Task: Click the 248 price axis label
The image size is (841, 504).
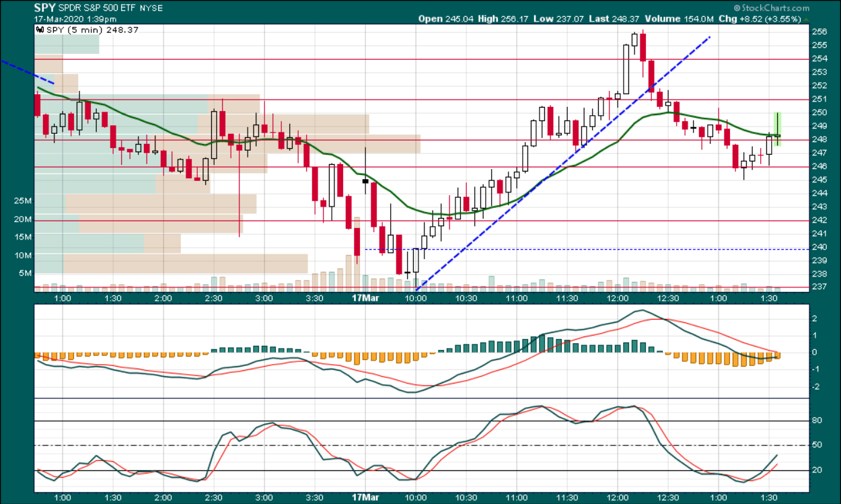Action: [820, 139]
